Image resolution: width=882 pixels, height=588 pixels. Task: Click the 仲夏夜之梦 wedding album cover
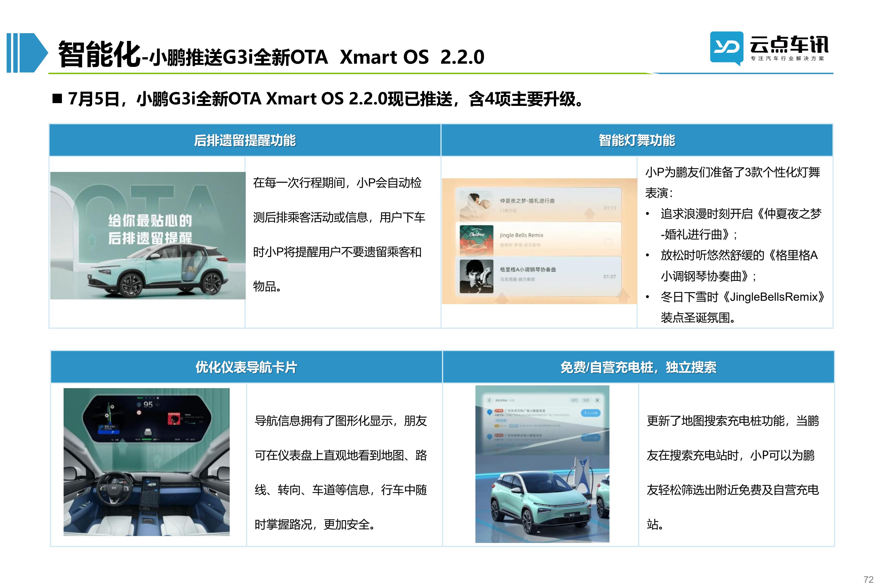tap(477, 205)
